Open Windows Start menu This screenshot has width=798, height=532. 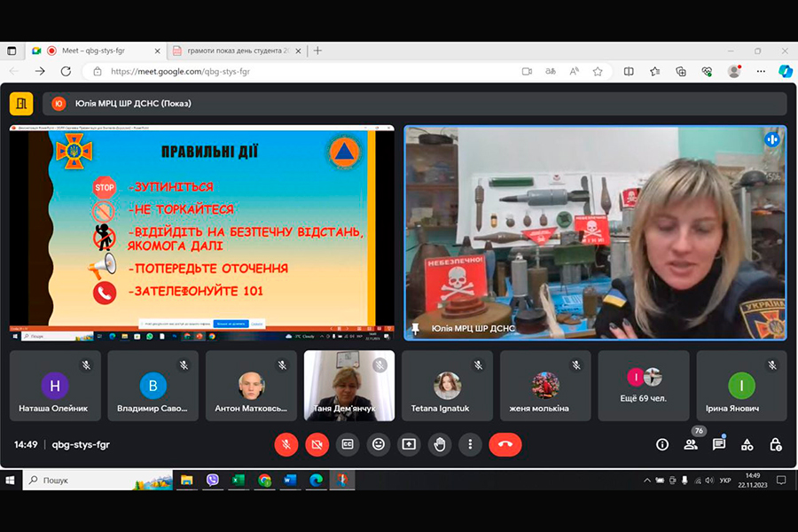coord(10,480)
